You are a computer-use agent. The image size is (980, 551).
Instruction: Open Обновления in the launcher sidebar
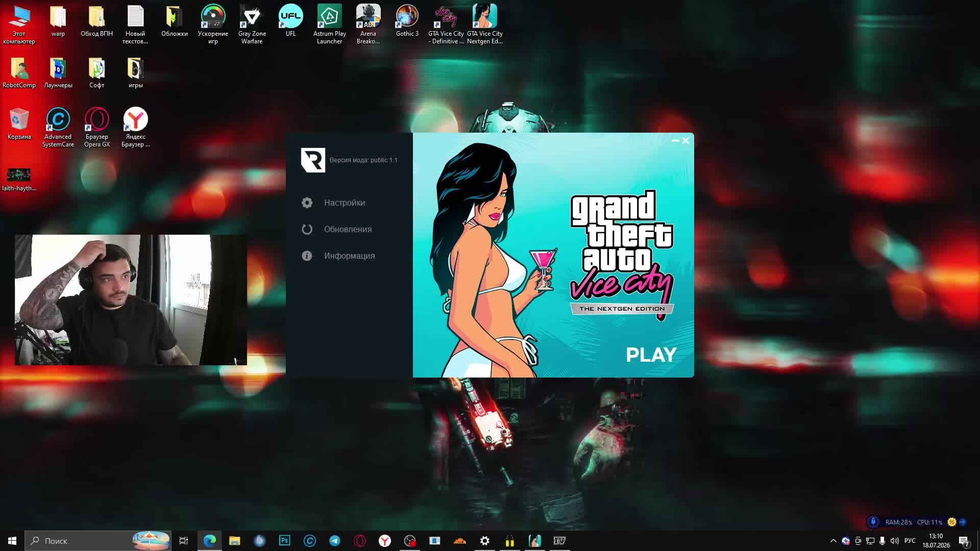click(x=337, y=229)
